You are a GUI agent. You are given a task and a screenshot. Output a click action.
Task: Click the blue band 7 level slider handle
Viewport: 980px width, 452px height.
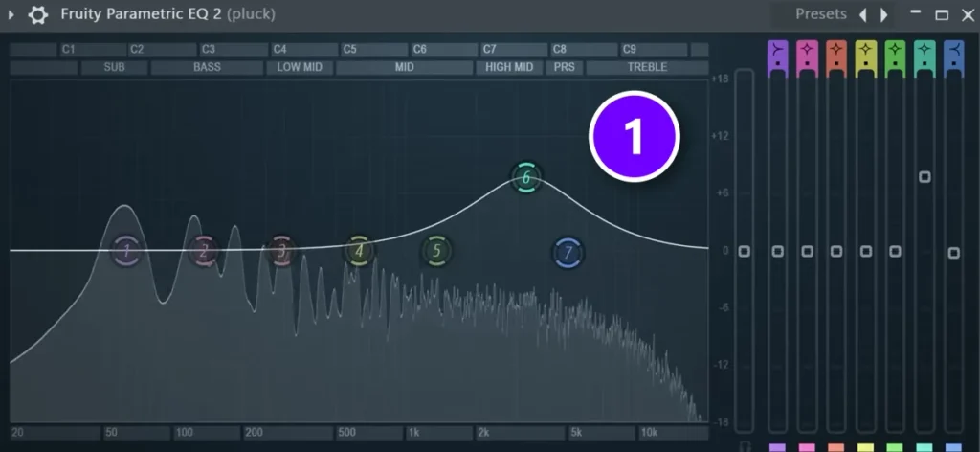(954, 253)
